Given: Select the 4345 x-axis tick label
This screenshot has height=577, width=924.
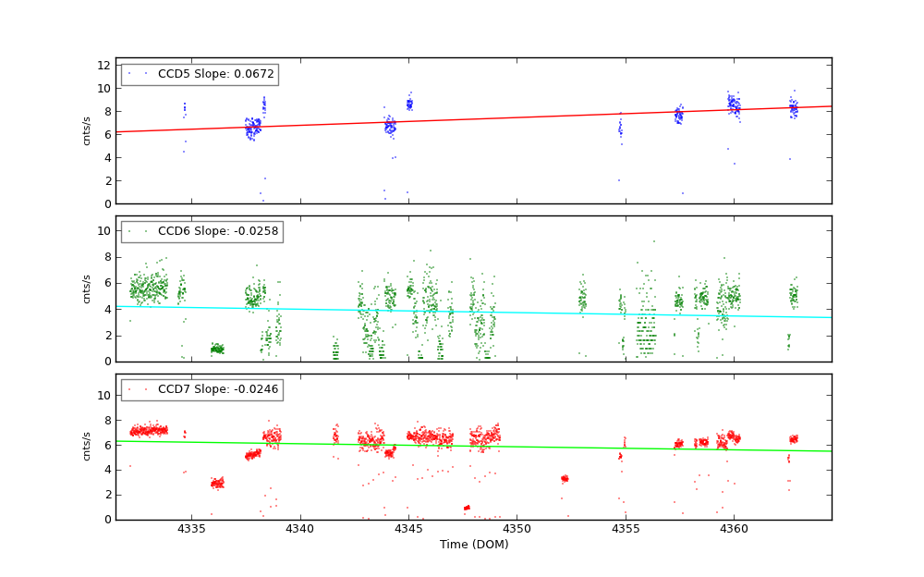Looking at the screenshot, I should coord(408,529).
